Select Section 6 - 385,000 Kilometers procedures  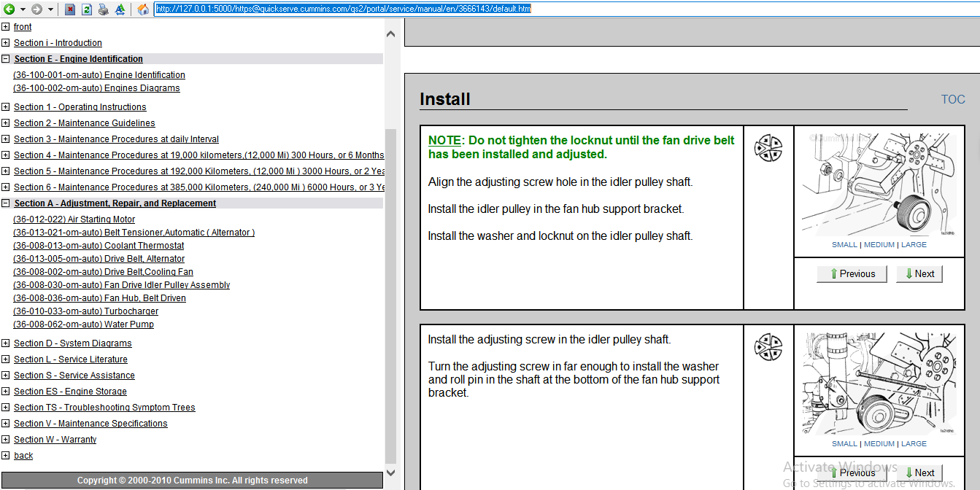(198, 187)
